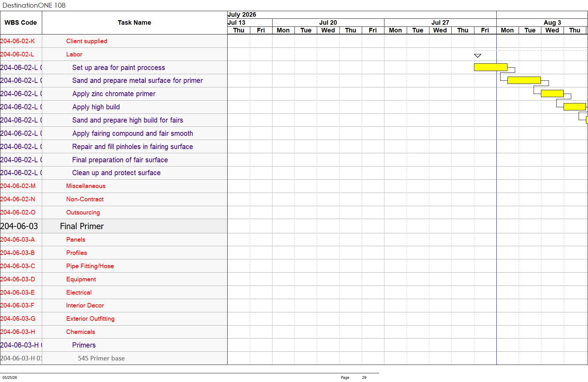The width and height of the screenshot is (588, 382).
Task: Select the Apply zinc chromate primer Gantt bar
Action: [552, 93]
